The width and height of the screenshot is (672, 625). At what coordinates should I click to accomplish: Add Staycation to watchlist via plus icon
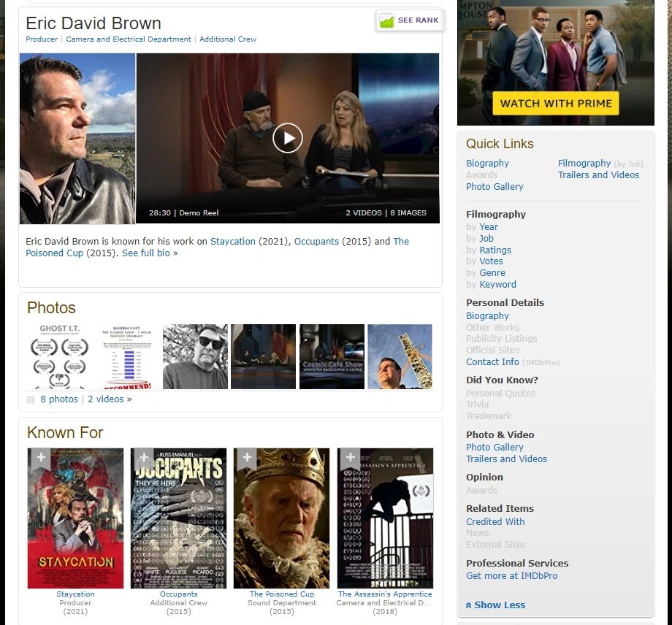(41, 457)
